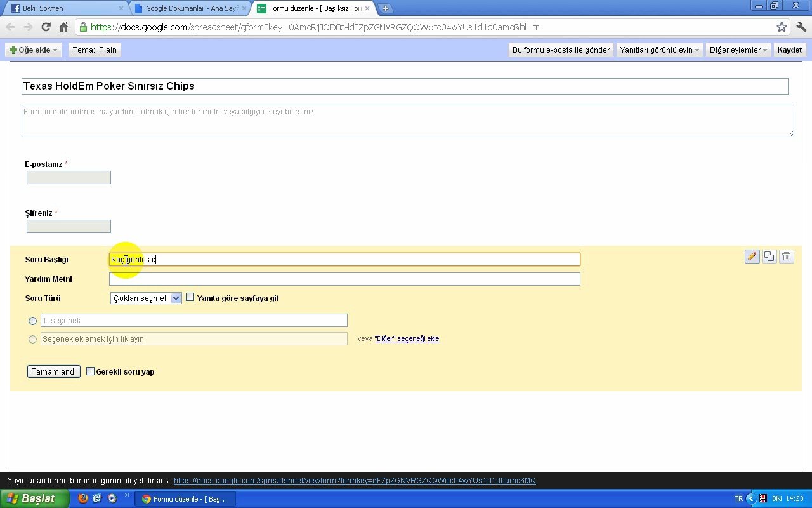Image resolution: width=812 pixels, height=508 pixels.
Task: Open the Öğe ekle dropdown
Action: tap(33, 50)
